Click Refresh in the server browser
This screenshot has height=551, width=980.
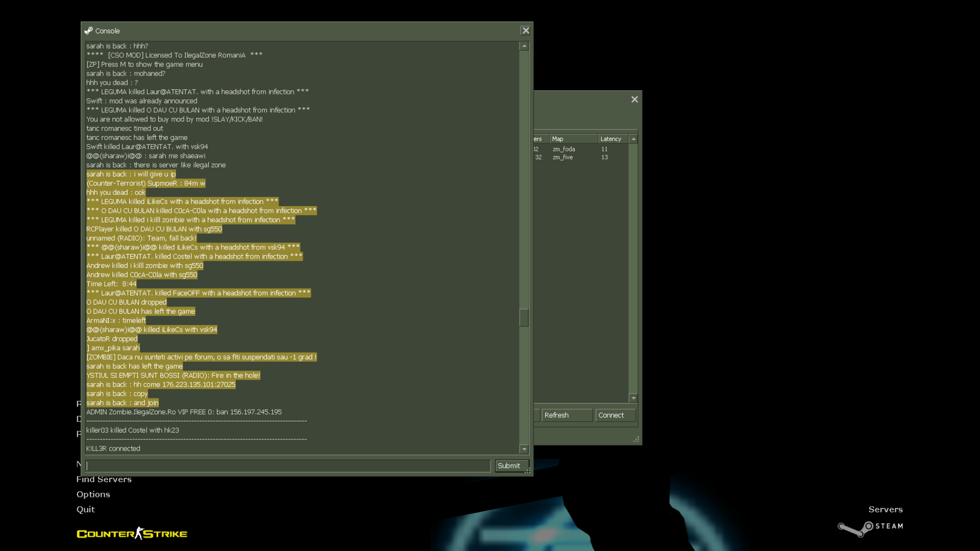pos(567,415)
